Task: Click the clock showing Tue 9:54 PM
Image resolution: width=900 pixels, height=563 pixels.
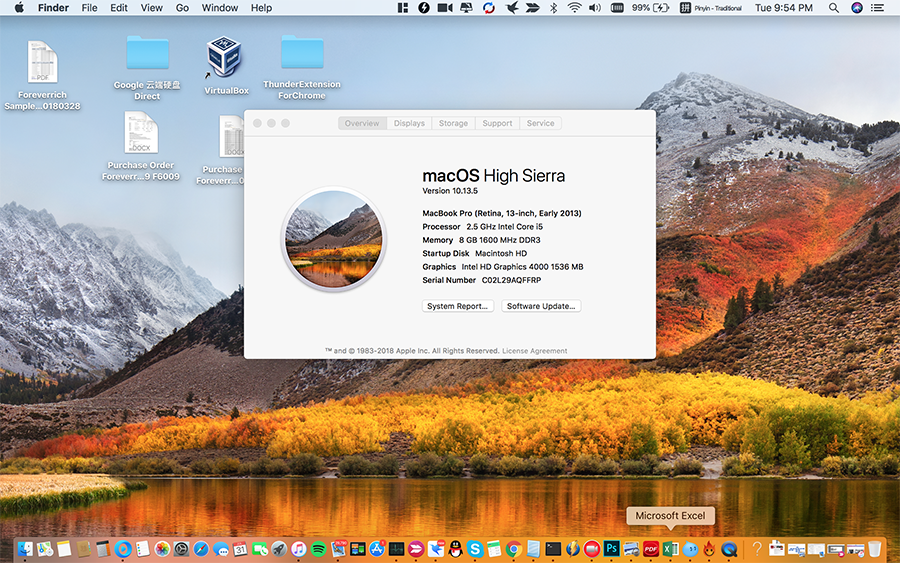Action: coord(783,8)
